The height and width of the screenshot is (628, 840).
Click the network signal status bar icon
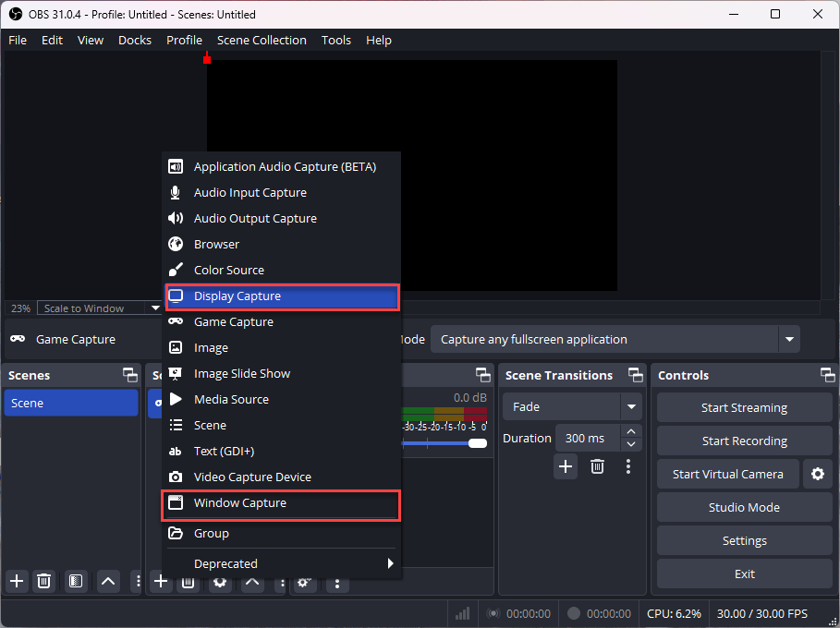tap(462, 613)
